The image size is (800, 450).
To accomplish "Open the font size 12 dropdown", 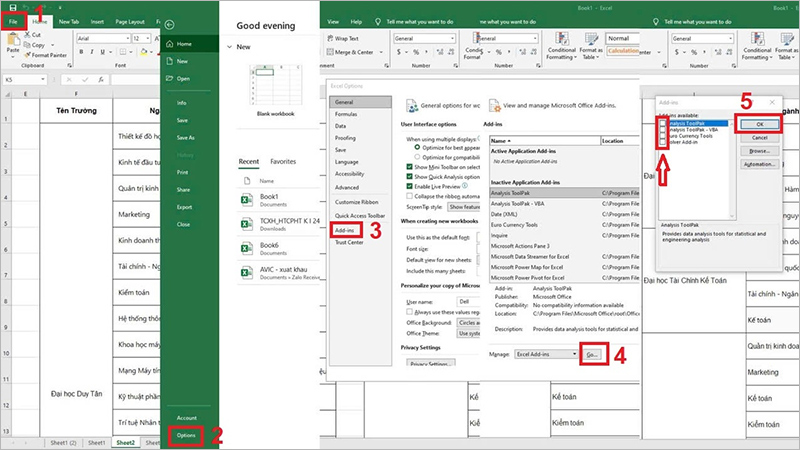I will click(x=148, y=38).
